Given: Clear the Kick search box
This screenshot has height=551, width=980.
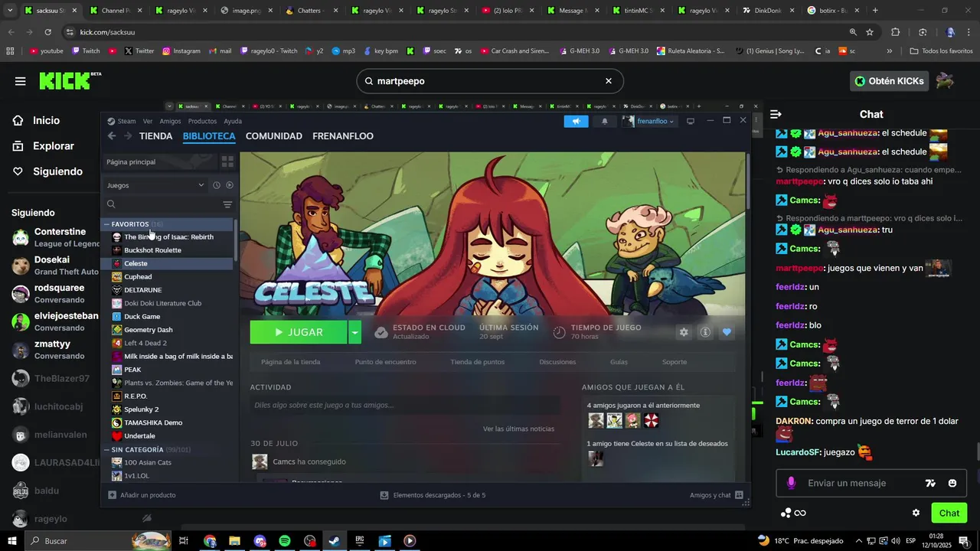Looking at the screenshot, I should [x=609, y=81].
